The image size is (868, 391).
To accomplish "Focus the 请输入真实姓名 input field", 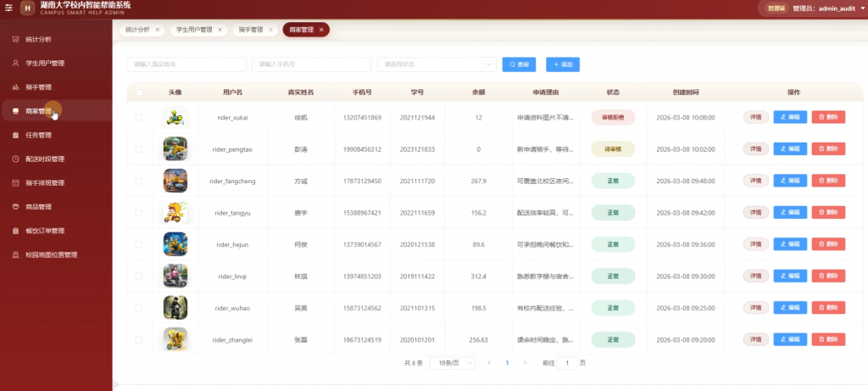I will pos(186,64).
